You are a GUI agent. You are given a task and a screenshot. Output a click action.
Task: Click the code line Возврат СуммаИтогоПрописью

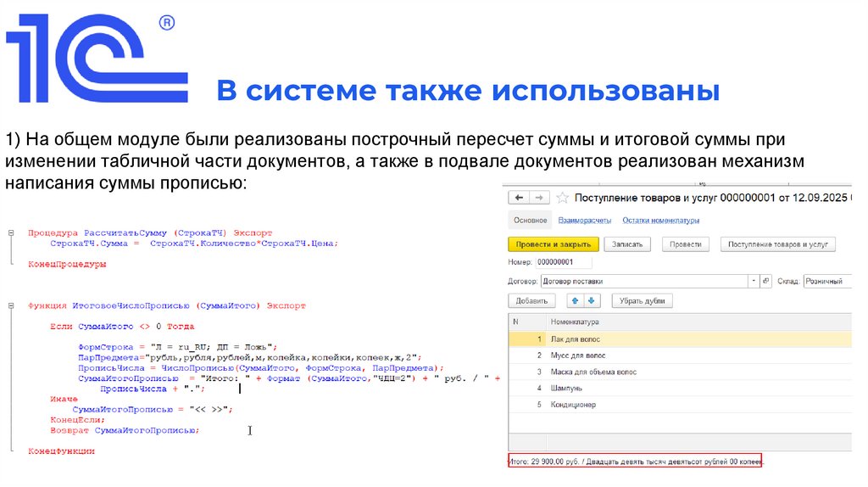point(125,430)
